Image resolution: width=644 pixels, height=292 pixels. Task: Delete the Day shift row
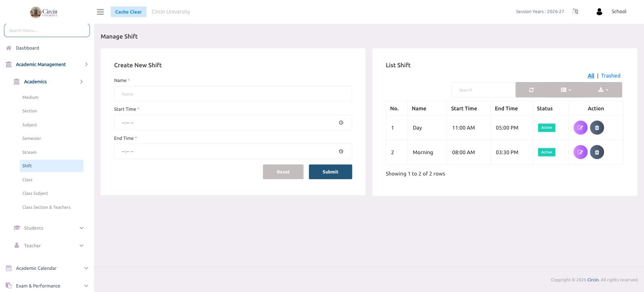[597, 128]
